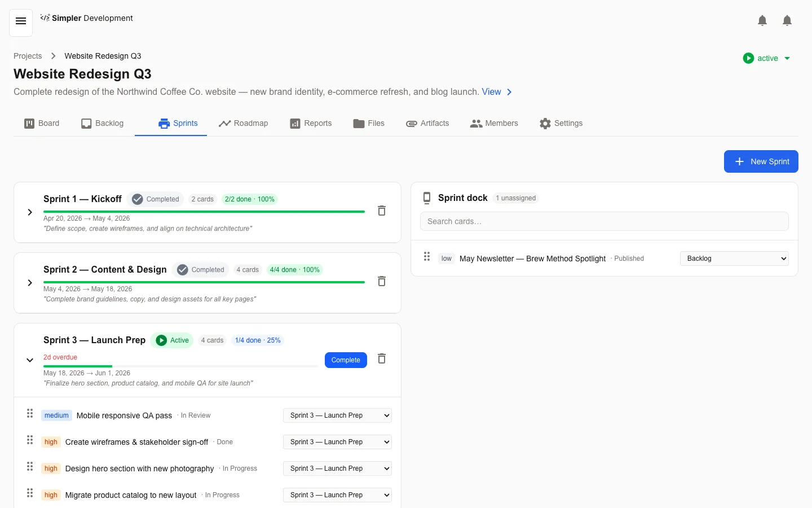
Task: Switch to the Files tab
Action: (x=369, y=123)
